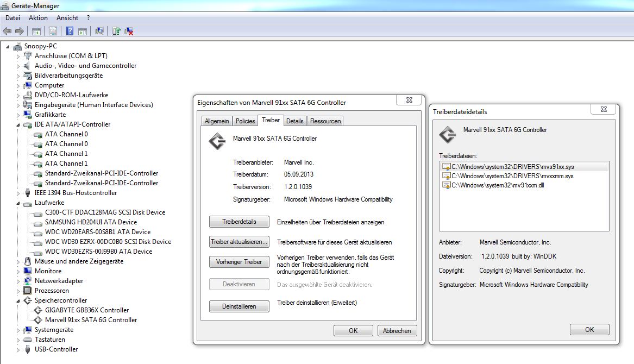Click OK in the Treiberdateidetails dialog

589,330
